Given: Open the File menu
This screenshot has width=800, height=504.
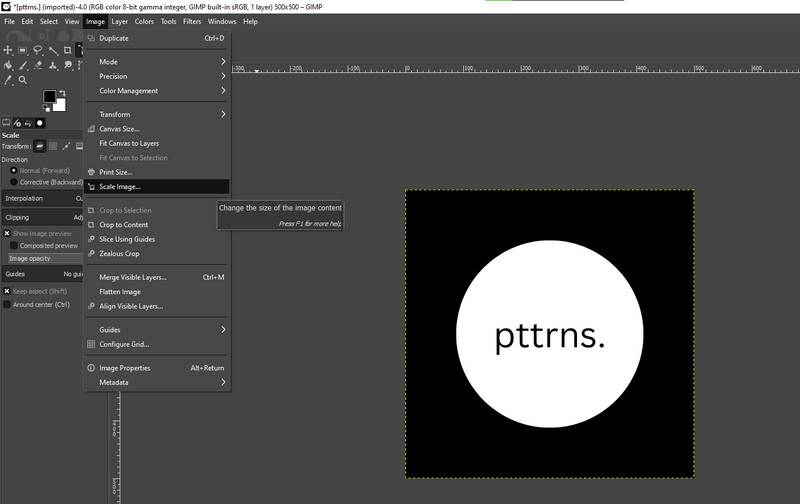Looking at the screenshot, I should tap(10, 21).
